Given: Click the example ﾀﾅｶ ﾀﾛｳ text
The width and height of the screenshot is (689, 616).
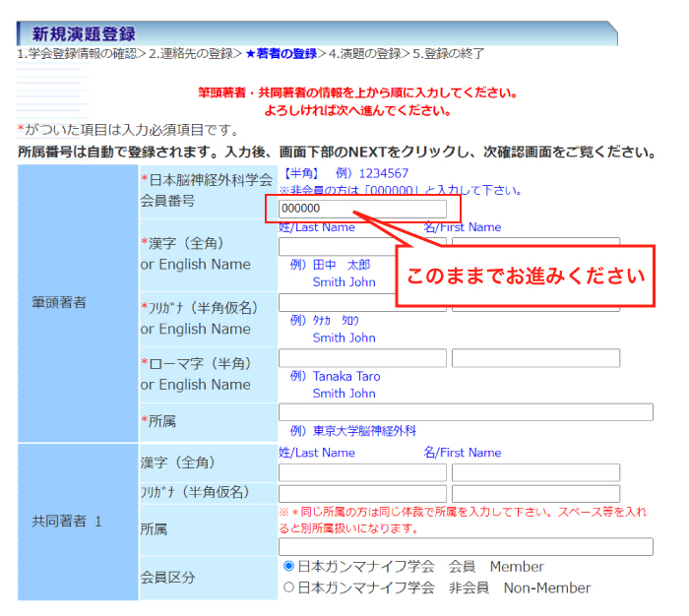Looking at the screenshot, I should click(x=336, y=321).
